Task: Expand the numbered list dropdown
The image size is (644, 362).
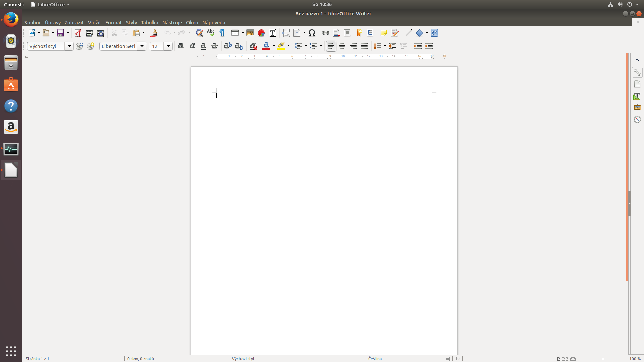Action: click(x=321, y=46)
